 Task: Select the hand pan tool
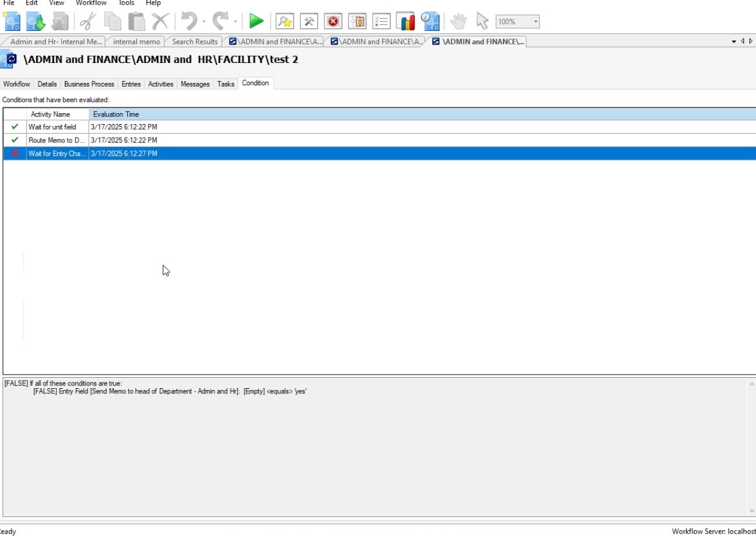[458, 21]
